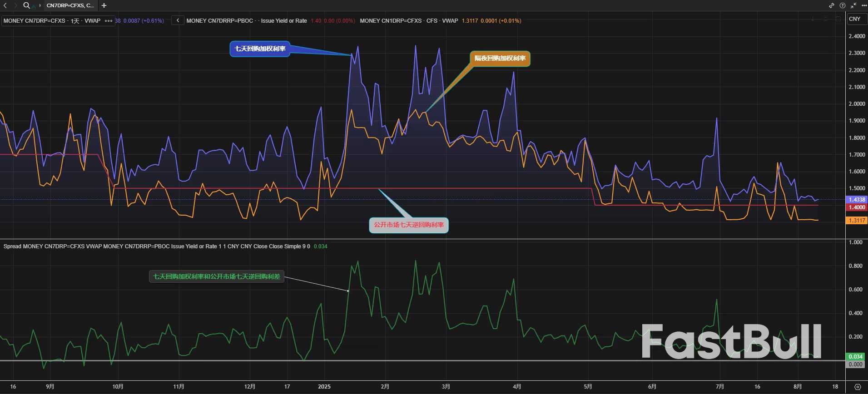This screenshot has width=868, height=394.
Task: Click the 1.4338 purple price label
Action: pyautogui.click(x=857, y=200)
